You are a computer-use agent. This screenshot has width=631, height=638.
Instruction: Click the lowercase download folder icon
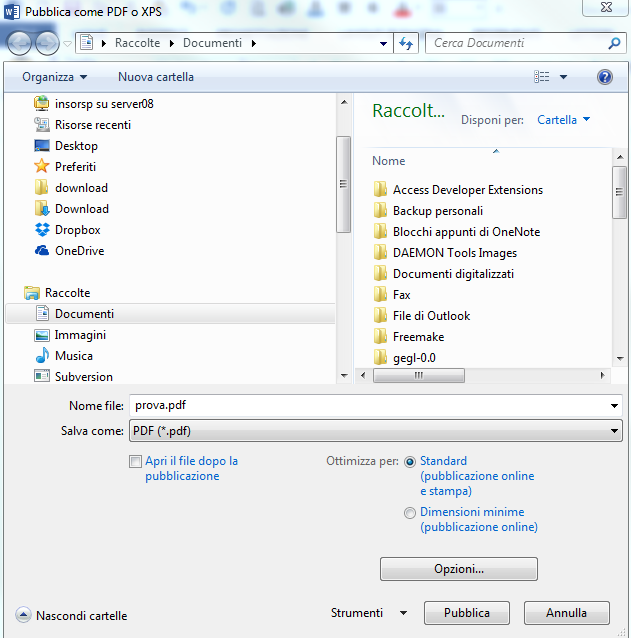coord(41,188)
